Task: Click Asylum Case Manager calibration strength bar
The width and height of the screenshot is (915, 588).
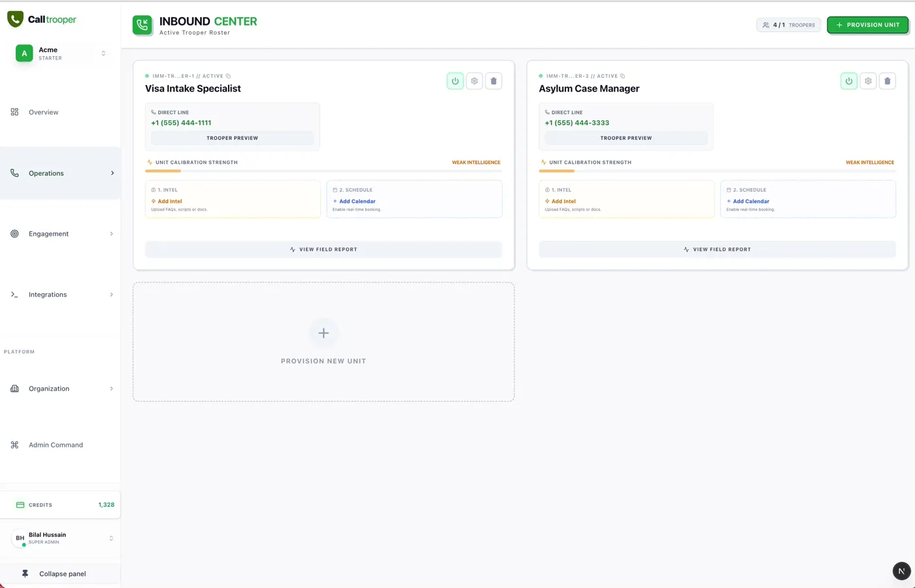Action: click(x=717, y=171)
